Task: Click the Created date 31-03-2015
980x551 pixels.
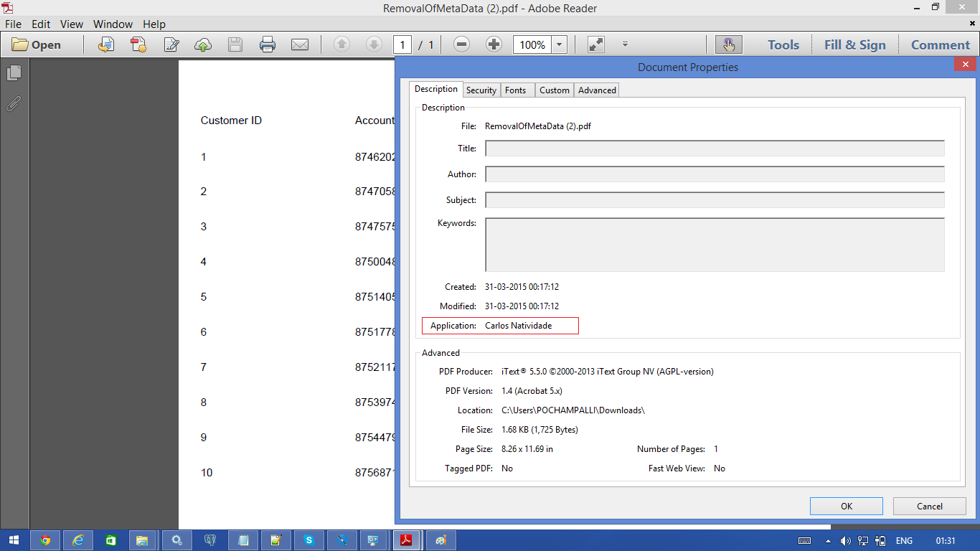Action: pyautogui.click(x=522, y=287)
